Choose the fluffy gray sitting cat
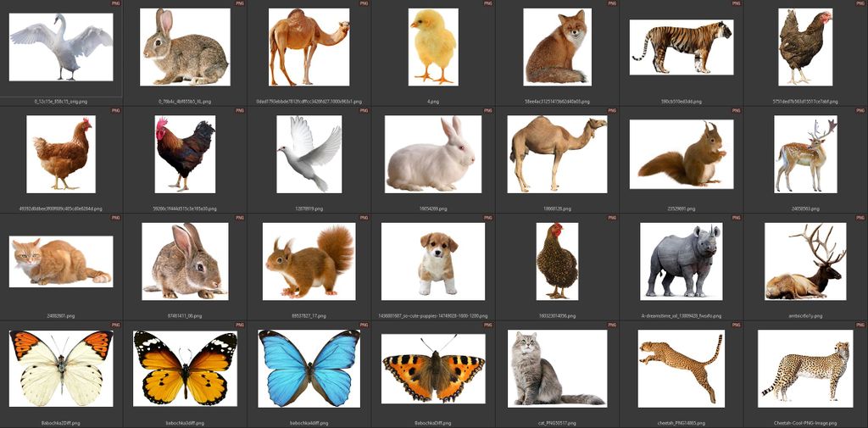 pyautogui.click(x=557, y=368)
